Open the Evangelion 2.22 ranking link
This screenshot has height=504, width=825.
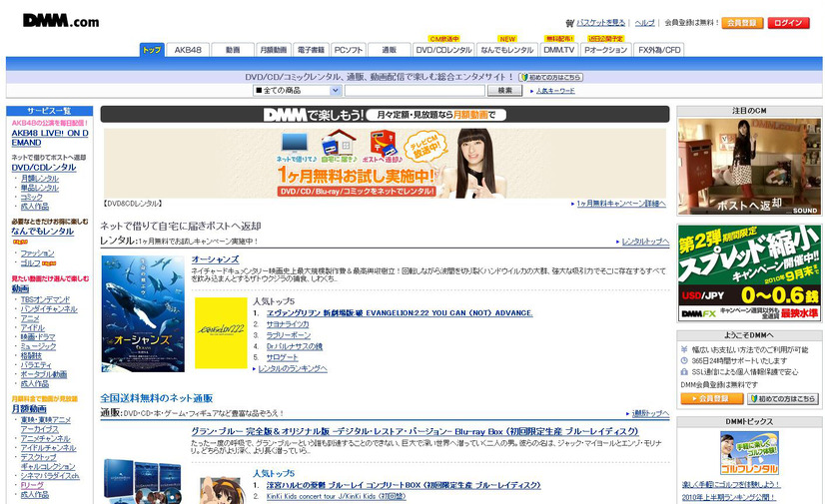click(400, 312)
